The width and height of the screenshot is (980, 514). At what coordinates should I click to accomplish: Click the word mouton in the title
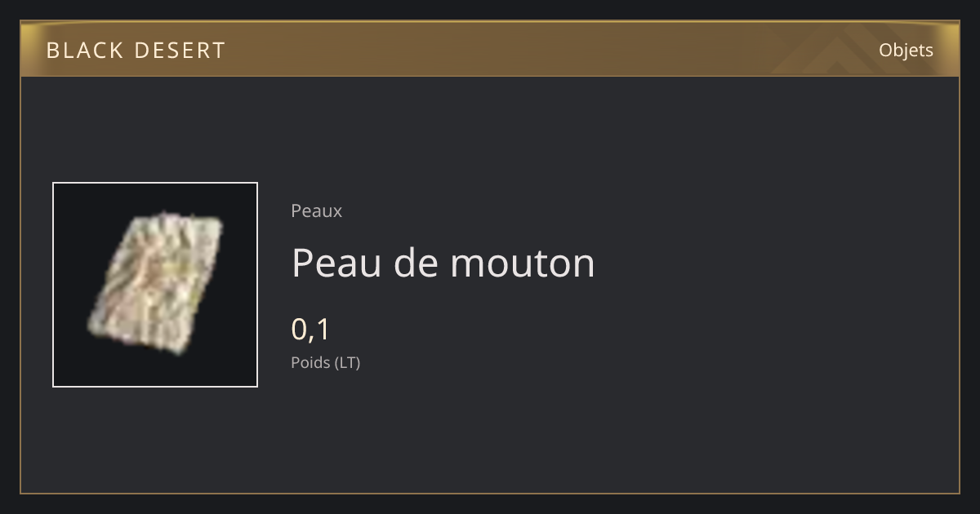pyautogui.click(x=522, y=263)
